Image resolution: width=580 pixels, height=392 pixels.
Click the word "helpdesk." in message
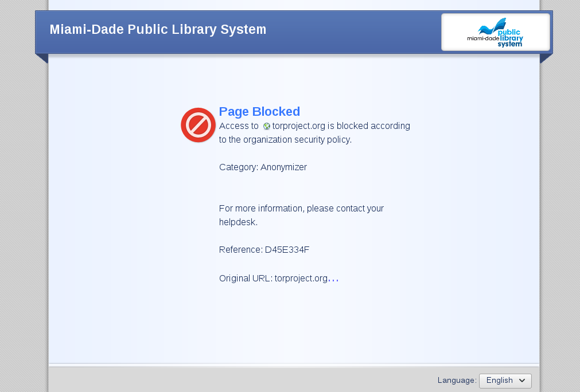[238, 222]
